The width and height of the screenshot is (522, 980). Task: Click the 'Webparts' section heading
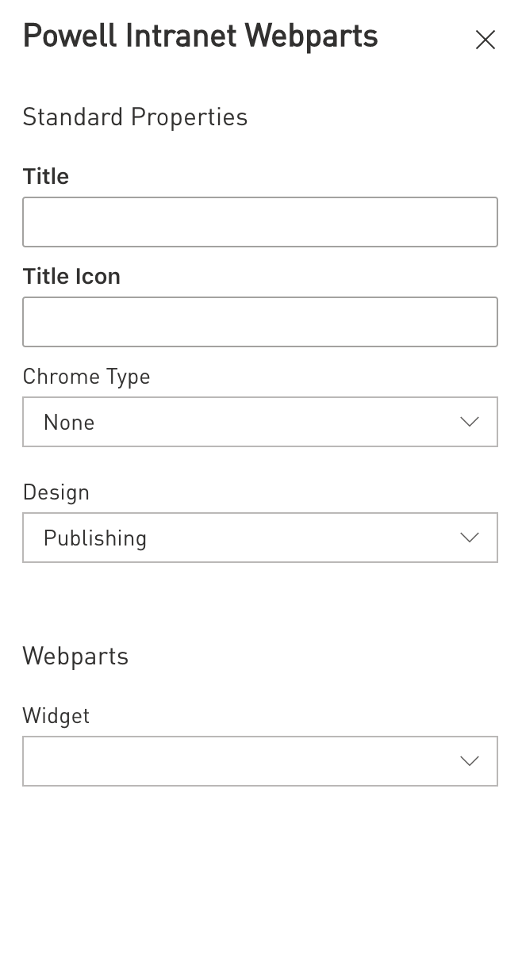75,657
